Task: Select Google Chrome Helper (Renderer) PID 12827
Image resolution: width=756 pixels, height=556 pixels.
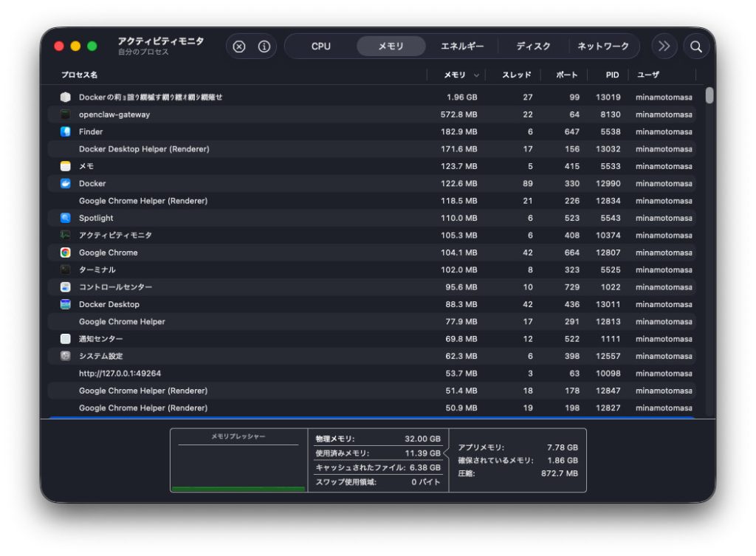Action: point(371,408)
